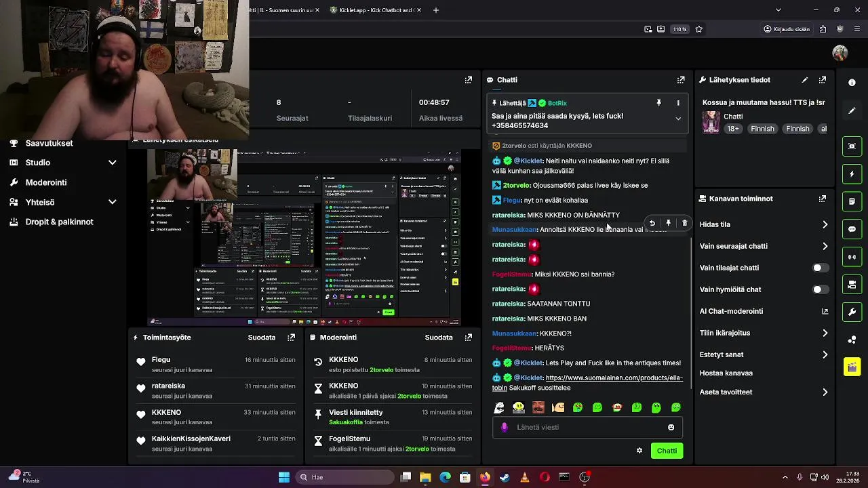Toggle the camera panel sidebar icon
The width and height of the screenshot is (868, 488).
tap(852, 285)
